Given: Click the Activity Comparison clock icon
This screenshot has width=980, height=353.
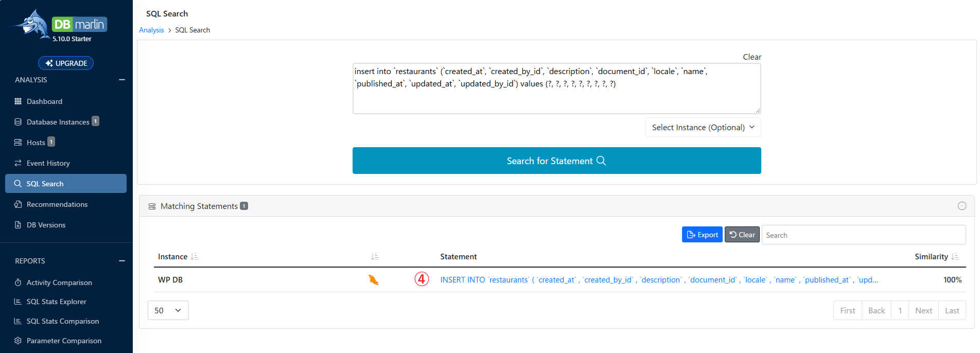Looking at the screenshot, I should pyautogui.click(x=18, y=283).
